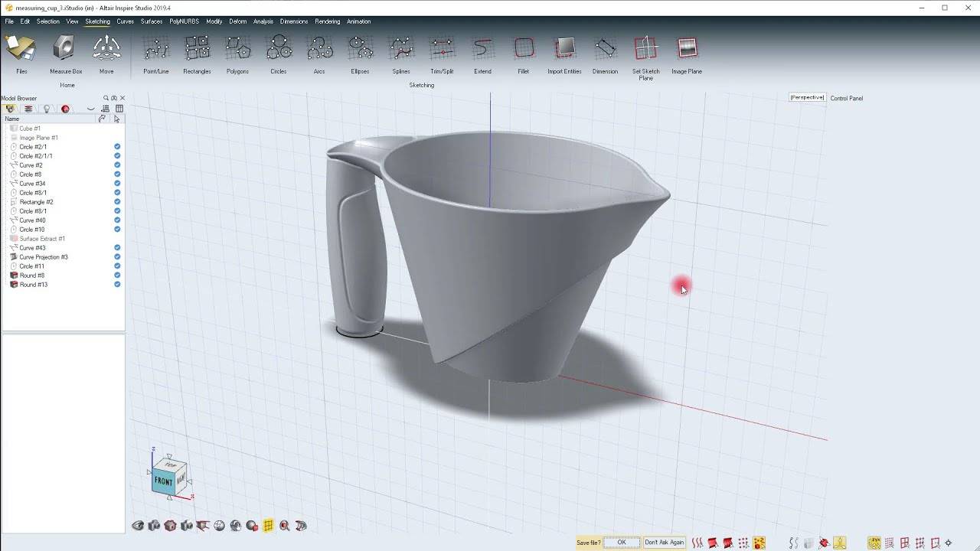Image resolution: width=980 pixels, height=551 pixels.
Task: Open the Trim/Split tool
Action: point(442,54)
